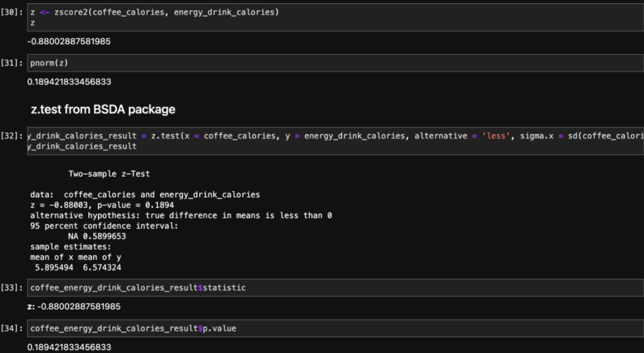The height and width of the screenshot is (353, 644).
Task: Click the mean values '5.895494 6.574324'
Action: [x=78, y=268]
